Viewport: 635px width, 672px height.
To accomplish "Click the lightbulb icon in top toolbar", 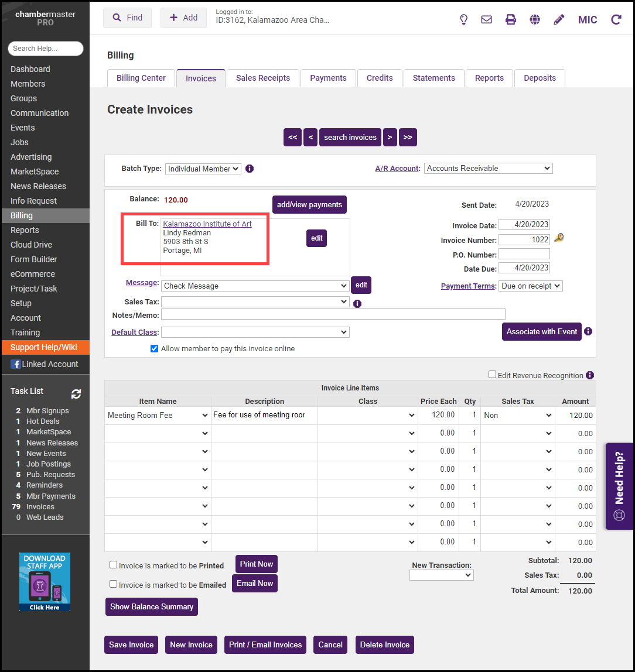I will coord(463,19).
